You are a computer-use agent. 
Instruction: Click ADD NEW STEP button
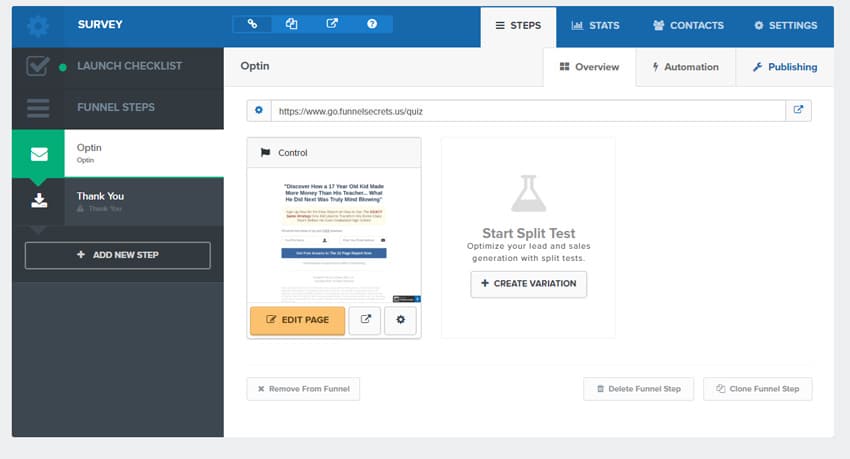(118, 255)
